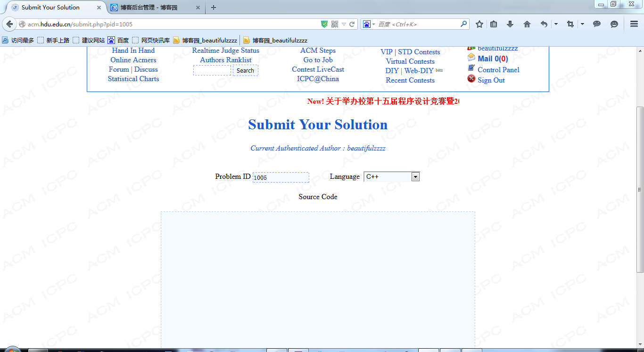
Task: Open Realtime Judge Status
Action: pyautogui.click(x=226, y=50)
